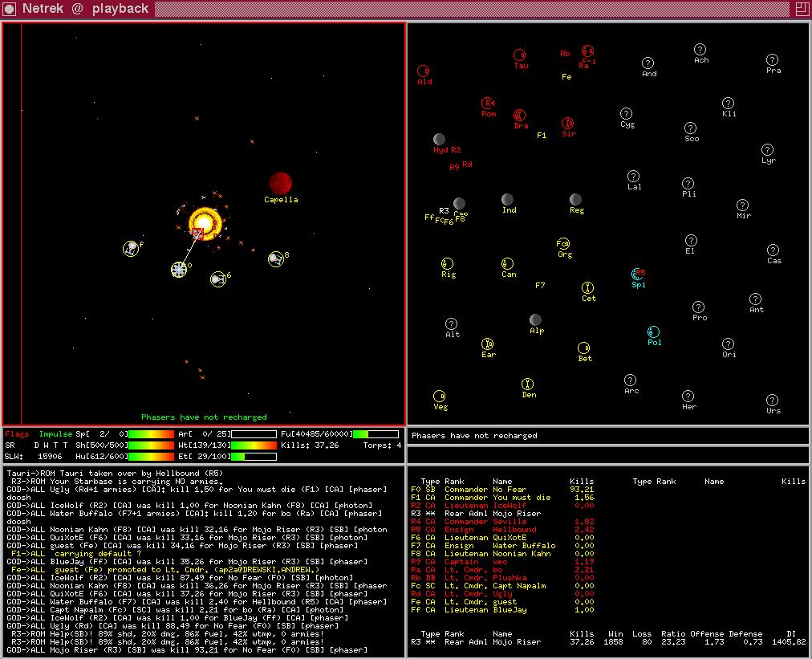Select unknown planet Alt on galactic map
This screenshot has width=812, height=659.
click(x=451, y=323)
